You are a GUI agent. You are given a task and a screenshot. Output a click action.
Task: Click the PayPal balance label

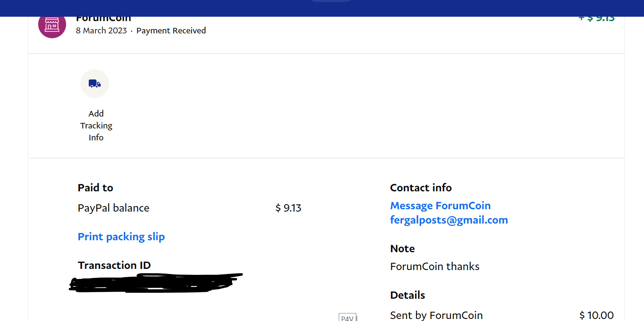[113, 208]
